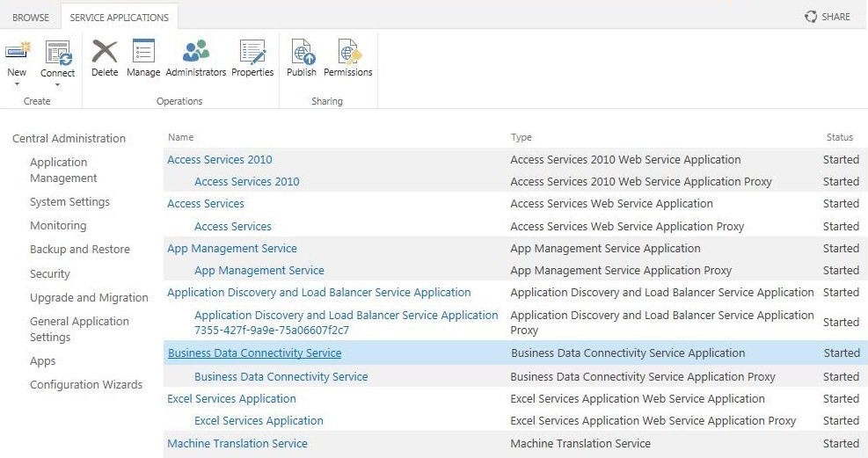Open the indented Business Data Connectivity Service proxy

pyautogui.click(x=281, y=377)
